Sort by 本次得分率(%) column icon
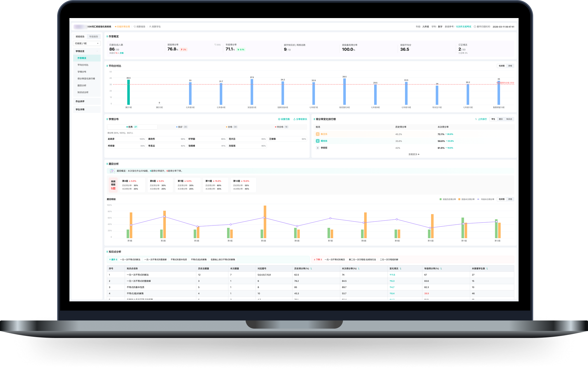588x370 pixels. point(359,269)
